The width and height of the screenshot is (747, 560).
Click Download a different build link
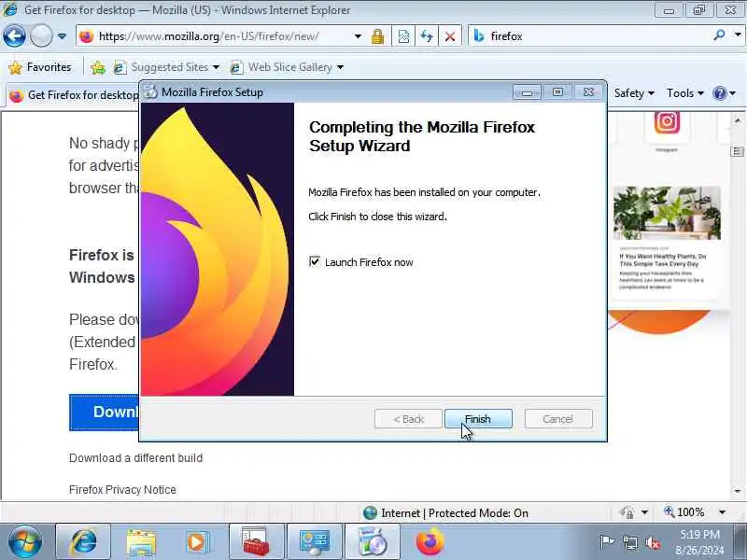(x=135, y=458)
